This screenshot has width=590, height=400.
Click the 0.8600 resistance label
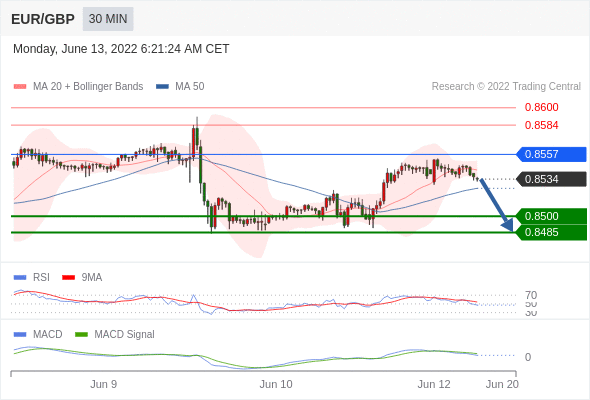pos(541,107)
